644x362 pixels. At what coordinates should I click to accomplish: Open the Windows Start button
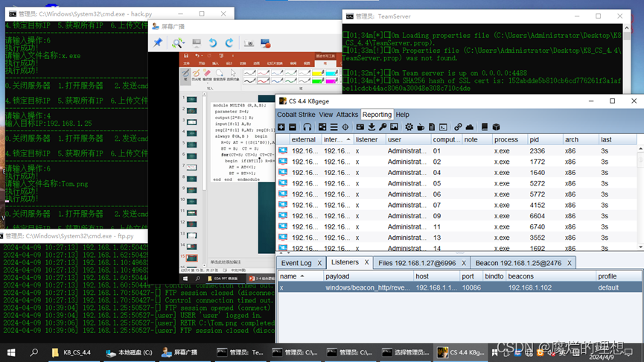(11, 352)
